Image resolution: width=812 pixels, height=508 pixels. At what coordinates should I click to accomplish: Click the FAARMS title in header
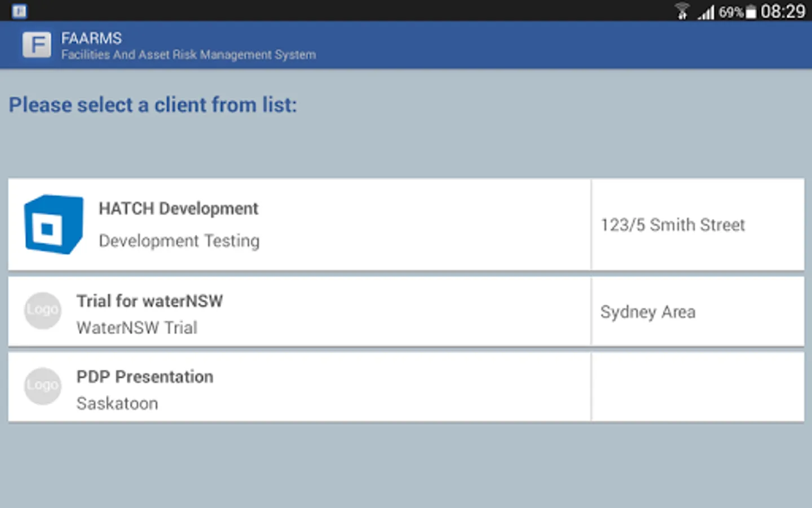[x=91, y=38]
